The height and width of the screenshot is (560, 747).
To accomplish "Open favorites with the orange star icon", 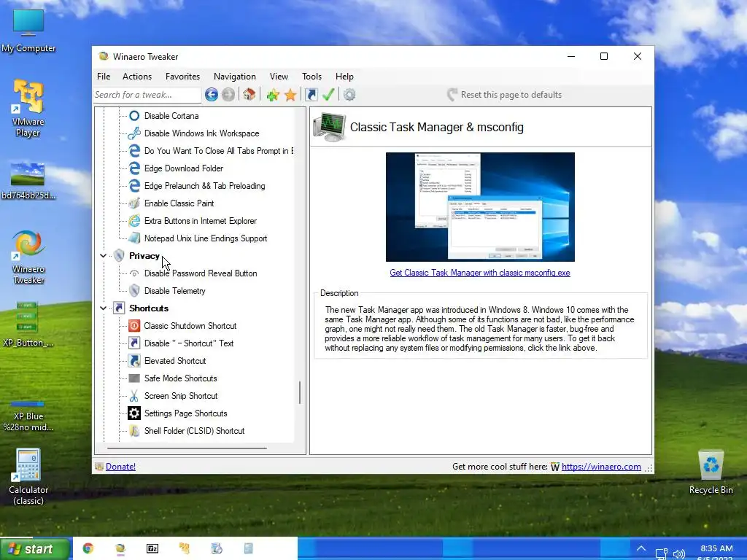I will click(x=290, y=95).
